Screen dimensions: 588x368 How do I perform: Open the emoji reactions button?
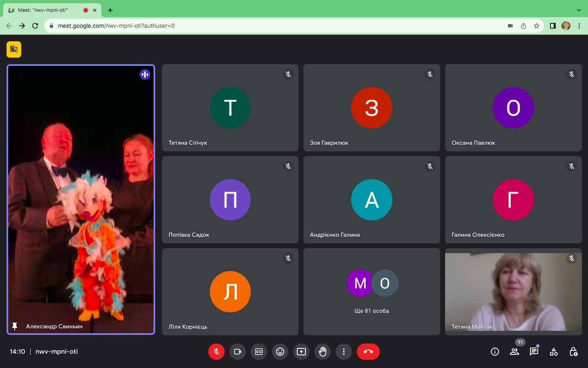tap(280, 352)
